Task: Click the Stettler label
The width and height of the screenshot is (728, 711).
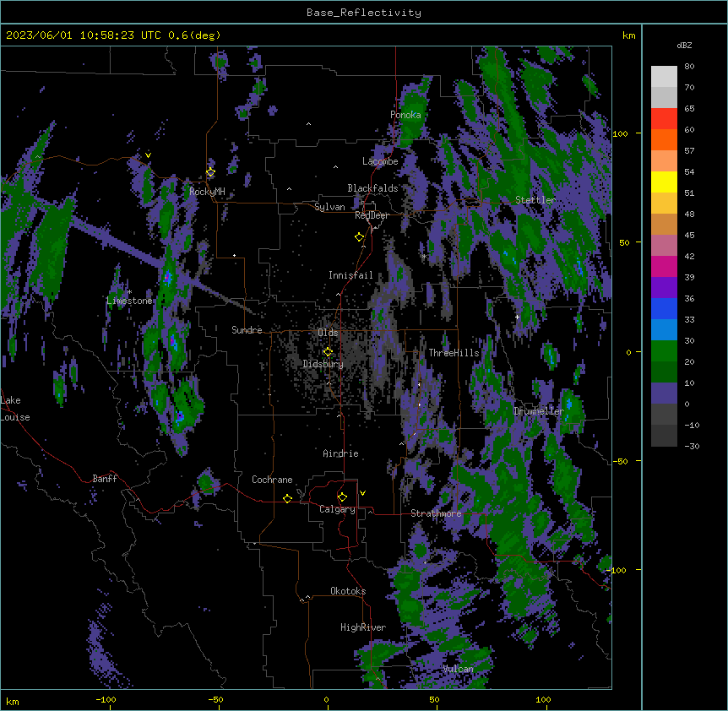Action: click(x=535, y=200)
